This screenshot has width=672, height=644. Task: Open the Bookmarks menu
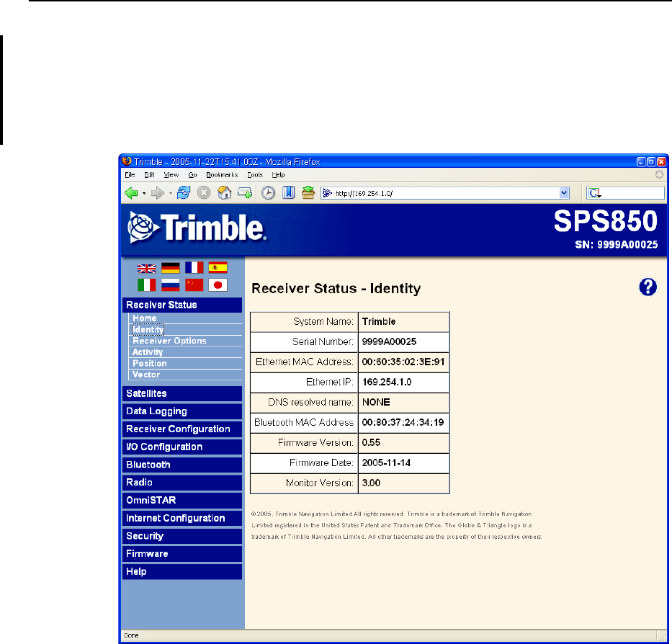tap(222, 175)
